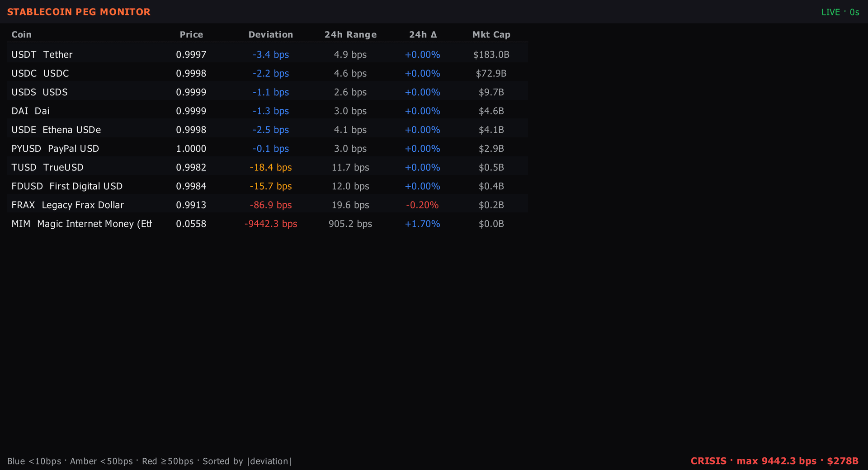
Task: Click the Stablecoin Peg Monitor title
Action: point(79,12)
